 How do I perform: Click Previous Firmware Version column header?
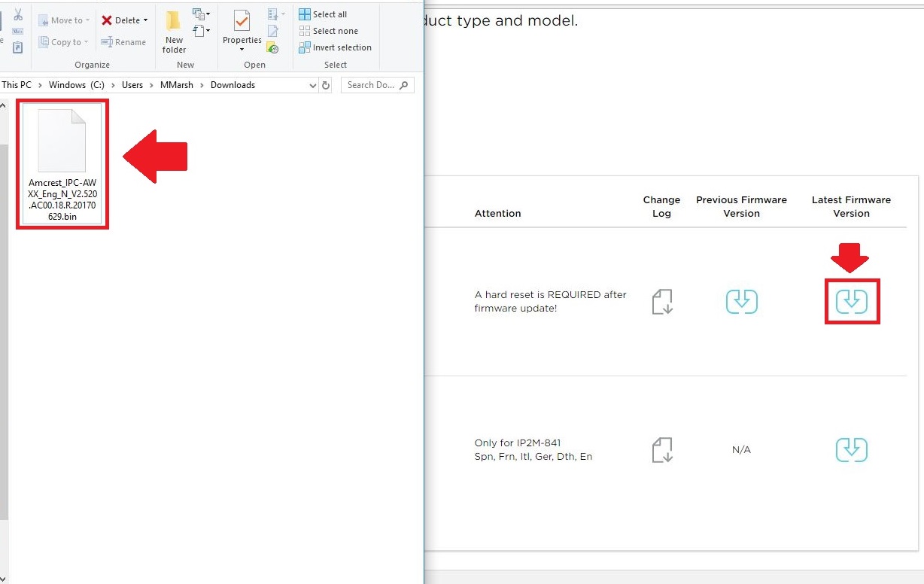[x=741, y=206]
